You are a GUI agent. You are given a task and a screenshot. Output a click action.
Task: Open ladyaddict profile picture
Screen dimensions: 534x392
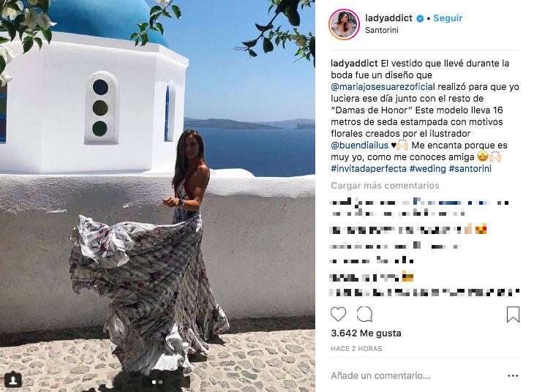pos(344,24)
